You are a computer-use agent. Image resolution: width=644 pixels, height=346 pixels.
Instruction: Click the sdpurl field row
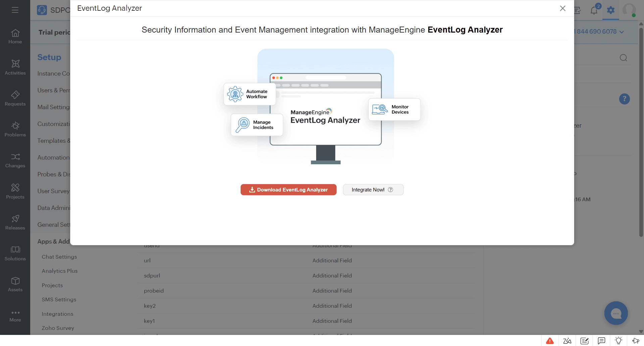306,275
